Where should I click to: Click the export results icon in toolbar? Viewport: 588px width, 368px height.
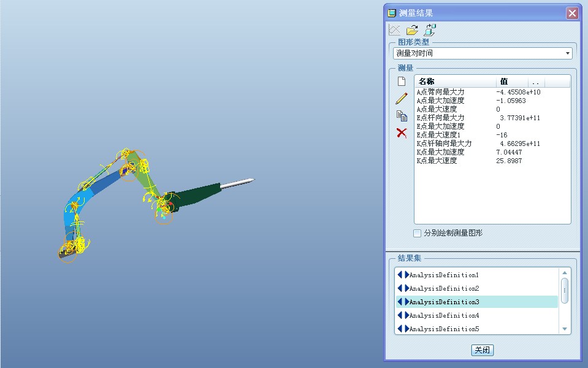(x=430, y=30)
